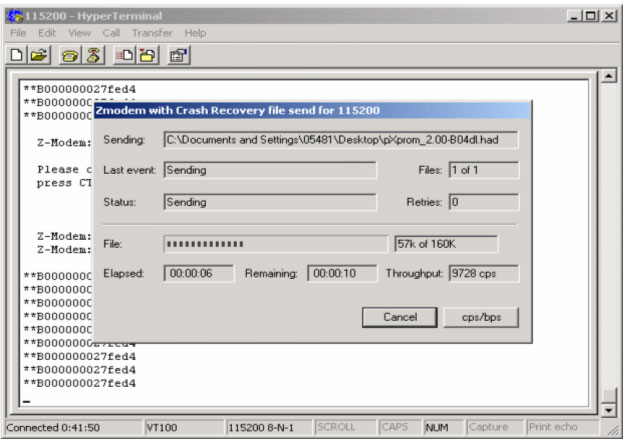Cancel the Zmodem file transfer
Screen dimensions: 628x444
point(400,317)
